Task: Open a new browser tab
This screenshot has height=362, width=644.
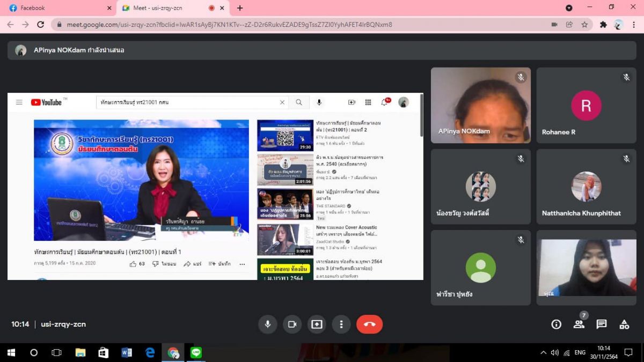Action: pos(240,8)
